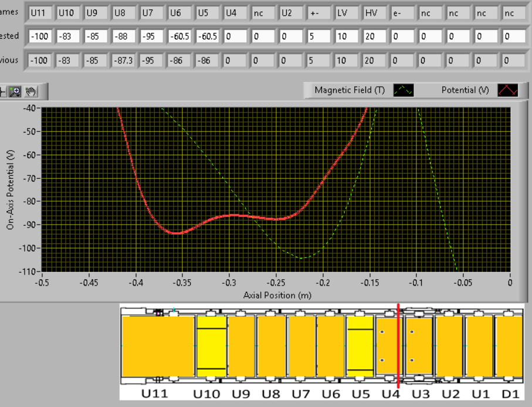Select the pan hand tool
532x407 pixels.
coord(31,91)
